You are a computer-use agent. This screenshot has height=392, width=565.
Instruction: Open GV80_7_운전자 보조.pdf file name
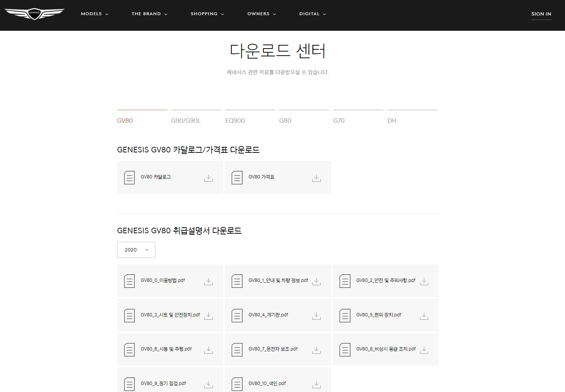pyautogui.click(x=273, y=349)
